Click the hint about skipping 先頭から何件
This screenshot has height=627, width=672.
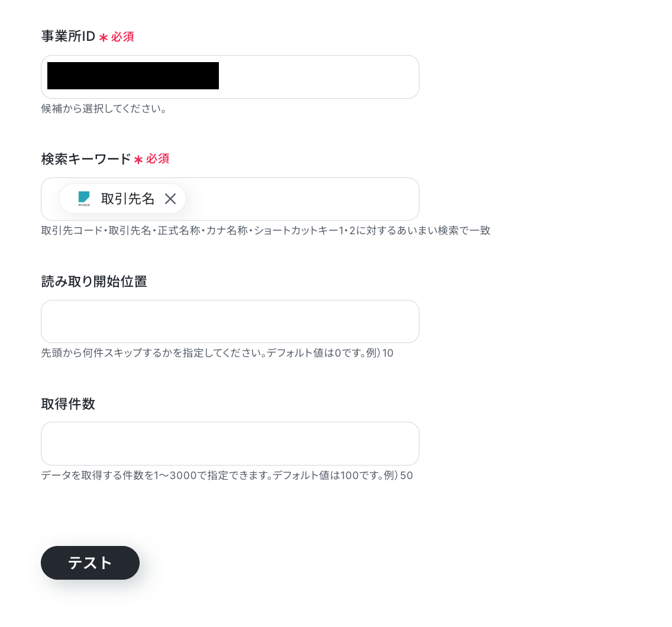point(217,353)
